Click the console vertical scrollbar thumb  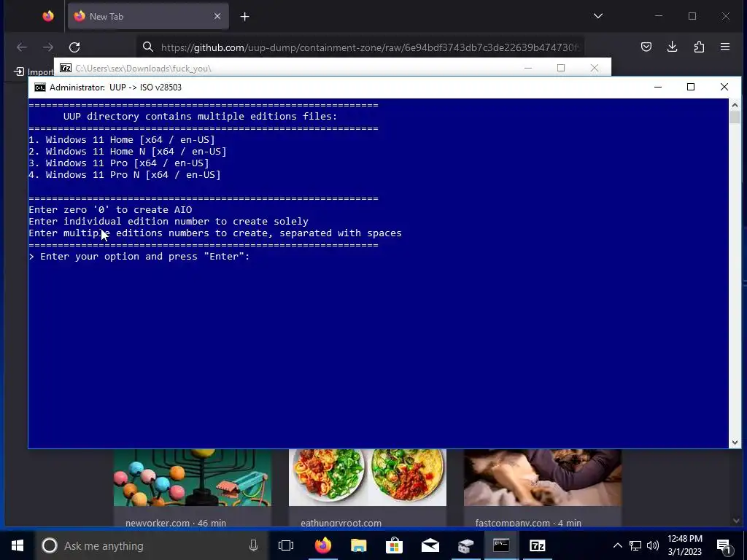click(x=735, y=117)
